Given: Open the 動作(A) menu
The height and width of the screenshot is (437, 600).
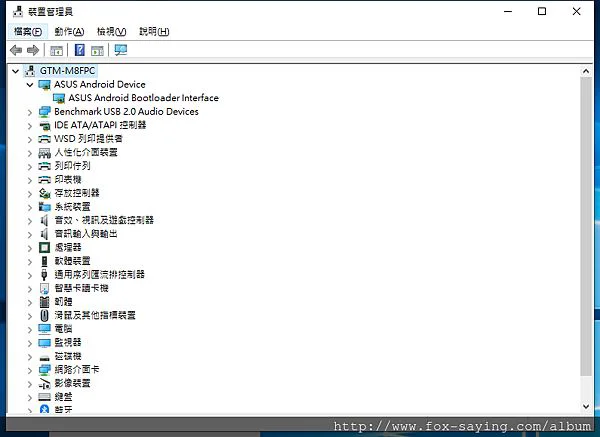Looking at the screenshot, I should coord(69,31).
